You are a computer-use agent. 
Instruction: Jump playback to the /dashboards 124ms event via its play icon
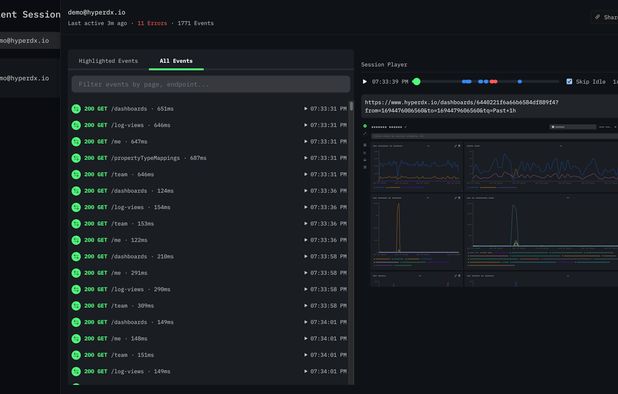pyautogui.click(x=305, y=191)
